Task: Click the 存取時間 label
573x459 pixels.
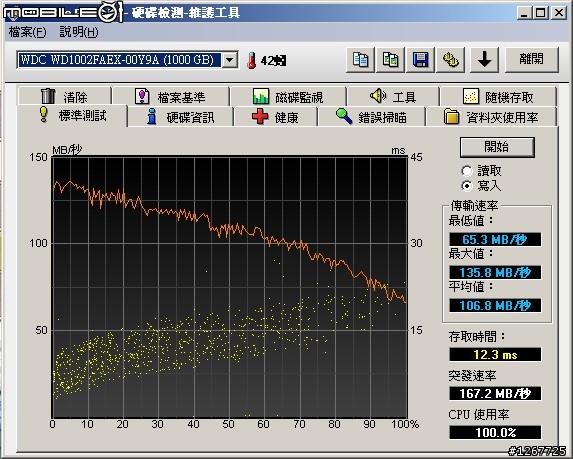Action: point(477,337)
